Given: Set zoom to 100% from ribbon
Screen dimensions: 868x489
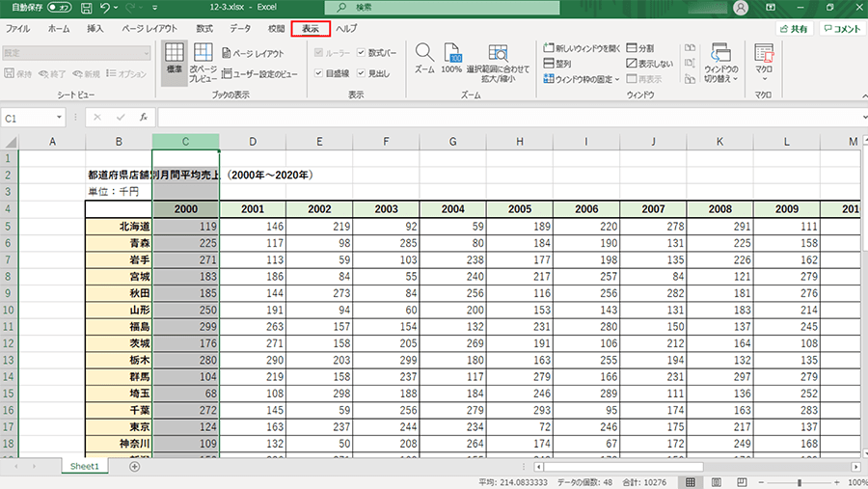Looking at the screenshot, I should tap(451, 58).
